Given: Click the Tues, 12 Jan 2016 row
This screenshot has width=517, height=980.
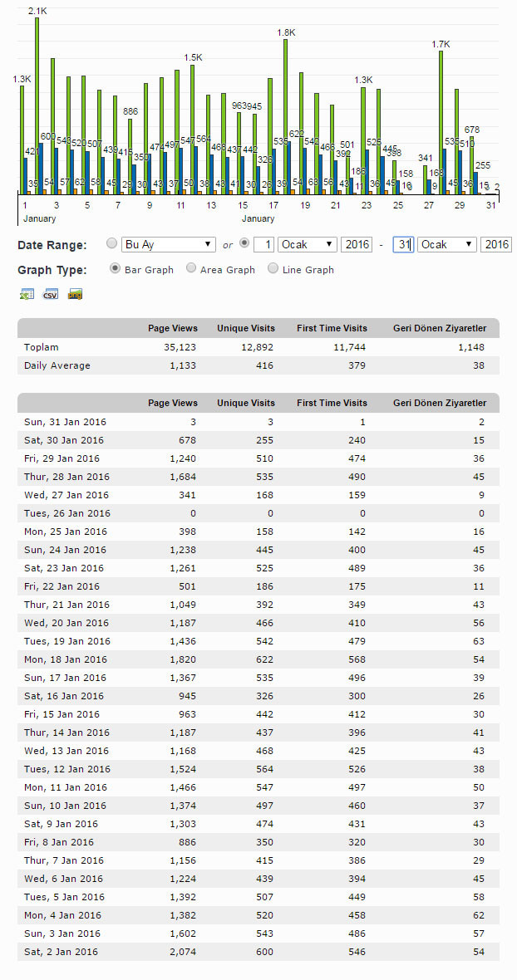Looking at the screenshot, I should pos(258,769).
